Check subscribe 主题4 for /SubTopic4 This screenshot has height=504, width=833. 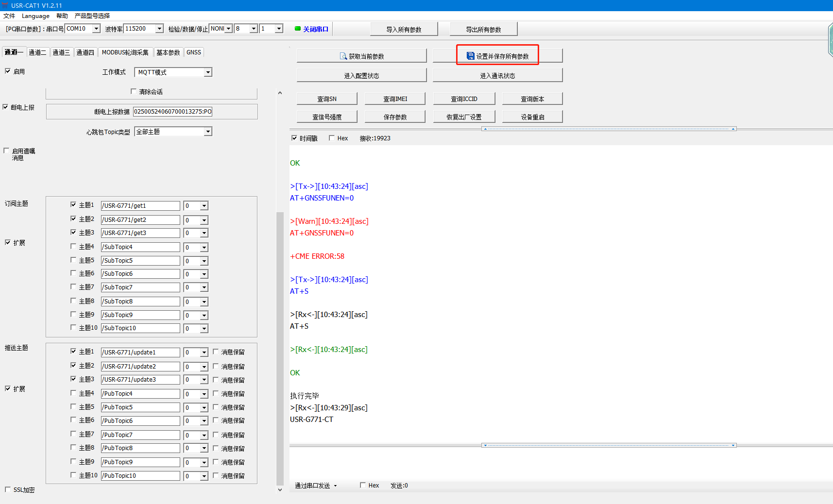coord(73,247)
